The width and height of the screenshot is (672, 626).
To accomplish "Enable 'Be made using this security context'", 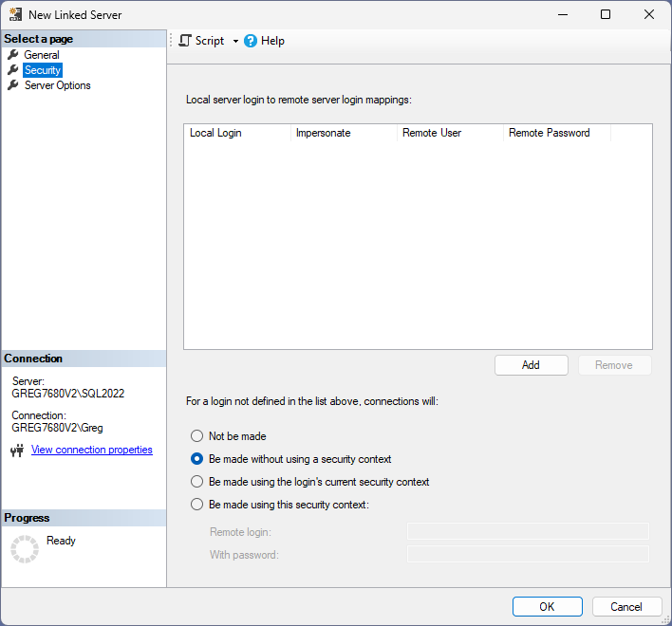I will click(x=197, y=505).
